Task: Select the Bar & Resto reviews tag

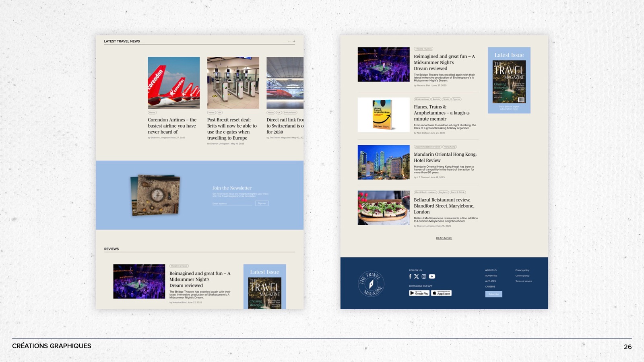Action: [x=425, y=192]
